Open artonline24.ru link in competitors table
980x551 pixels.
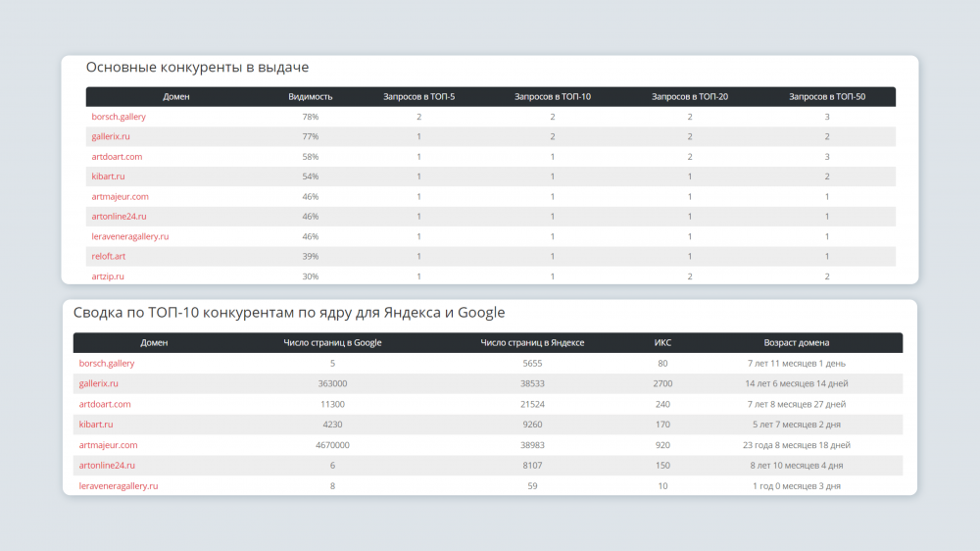point(119,217)
